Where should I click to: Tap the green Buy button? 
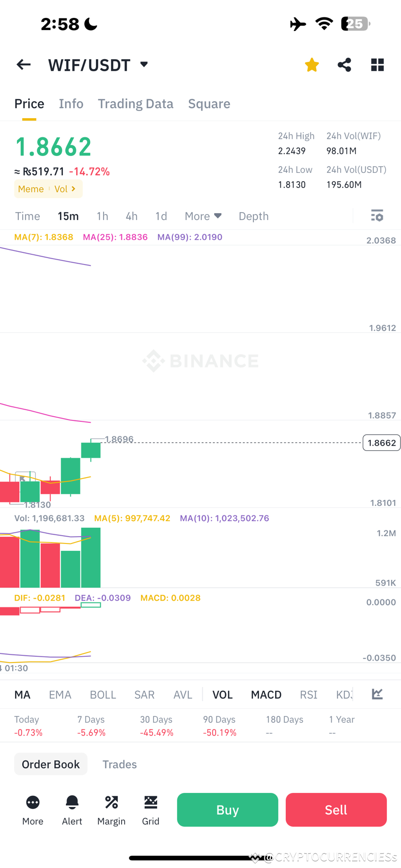coord(228,809)
